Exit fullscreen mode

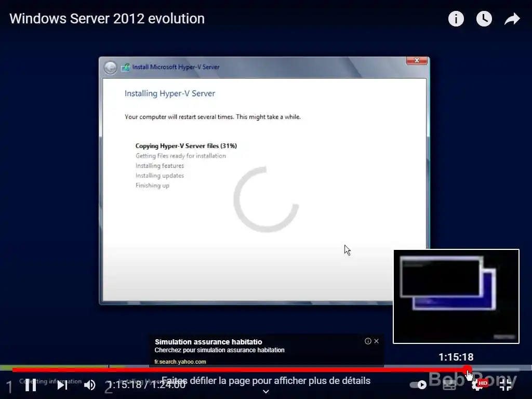tap(506, 385)
